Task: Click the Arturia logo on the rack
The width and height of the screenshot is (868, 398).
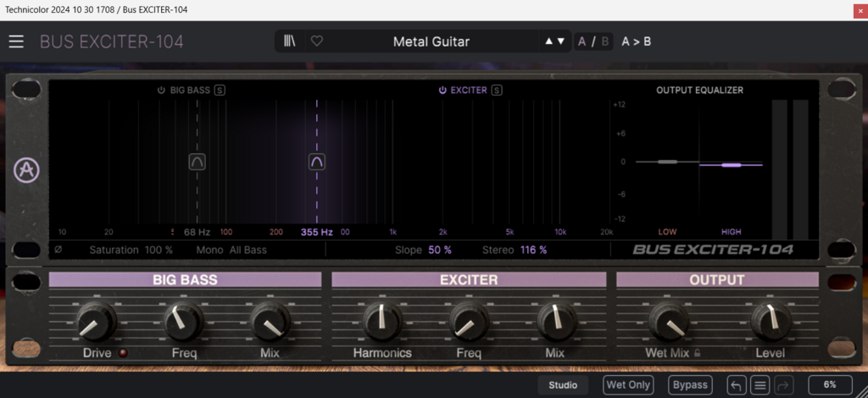Action: click(26, 170)
